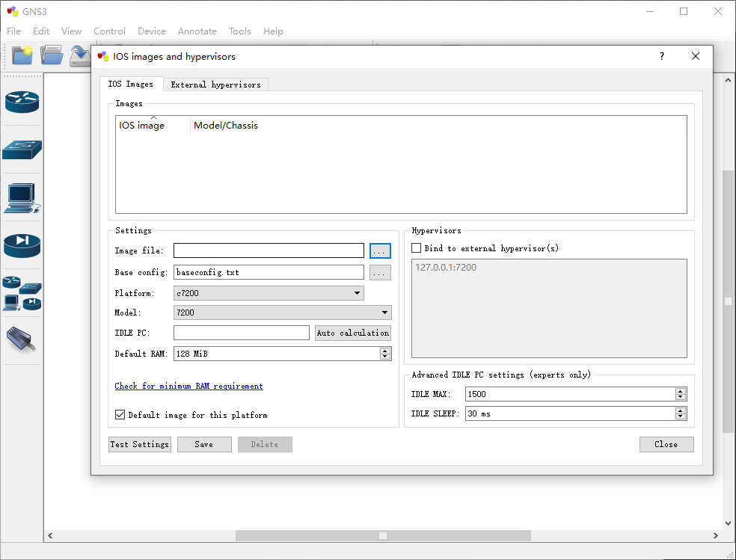The image size is (736, 560).
Task: Click the vertical scrollbar thumb in main window
Action: (728, 301)
